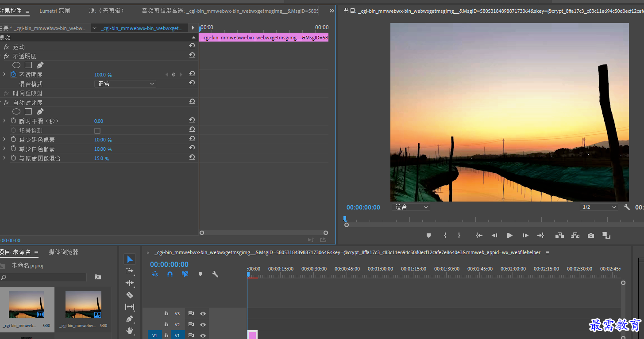This screenshot has height=339, width=644.
Task: Toggle 瞬时平滑 stopwatch animation
Action: 13,121
